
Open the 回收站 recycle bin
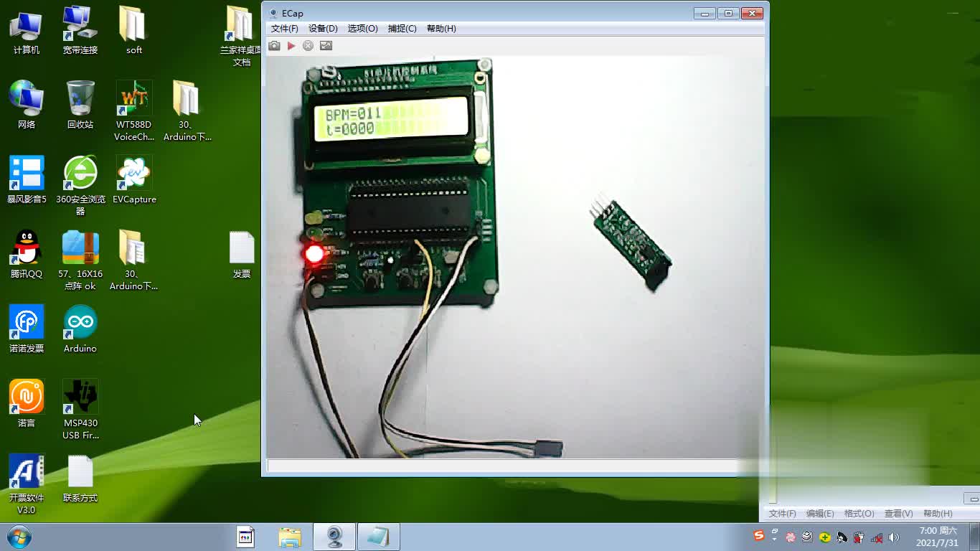(80, 105)
